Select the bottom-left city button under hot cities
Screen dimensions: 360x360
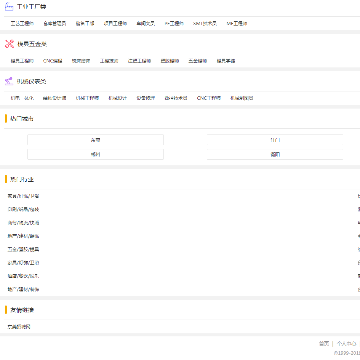(x=95, y=154)
